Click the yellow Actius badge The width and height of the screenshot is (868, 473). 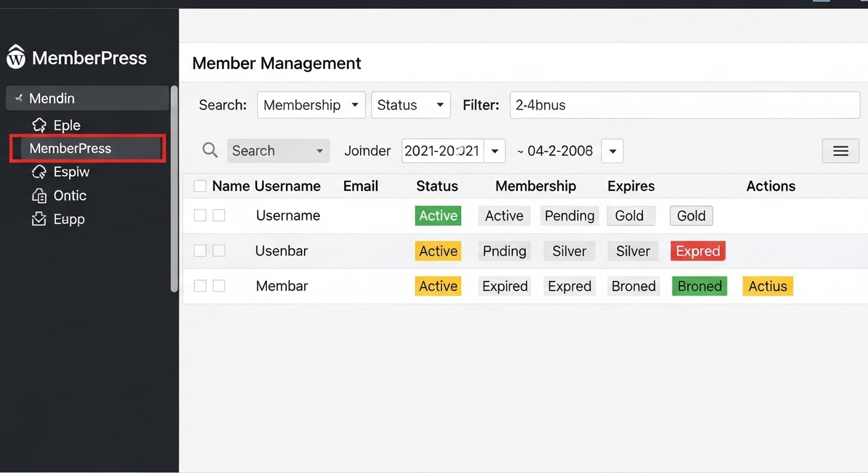pyautogui.click(x=768, y=286)
